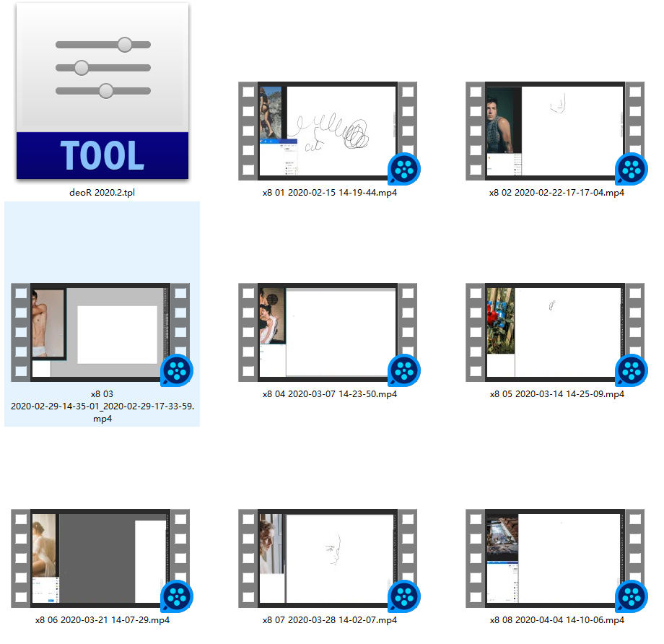Viewport: 664px width, 644px height.
Task: Click the blue player badge on x8 08 video
Action: (x=631, y=597)
